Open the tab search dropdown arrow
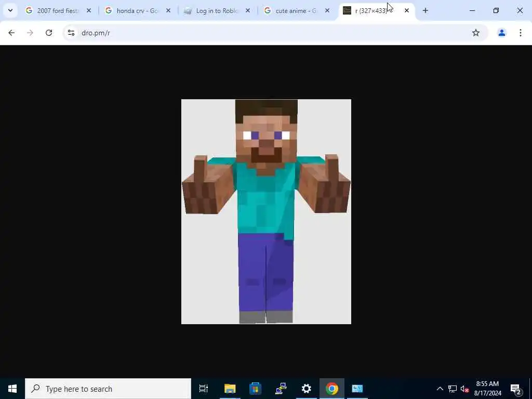This screenshot has width=532, height=399. (10, 10)
